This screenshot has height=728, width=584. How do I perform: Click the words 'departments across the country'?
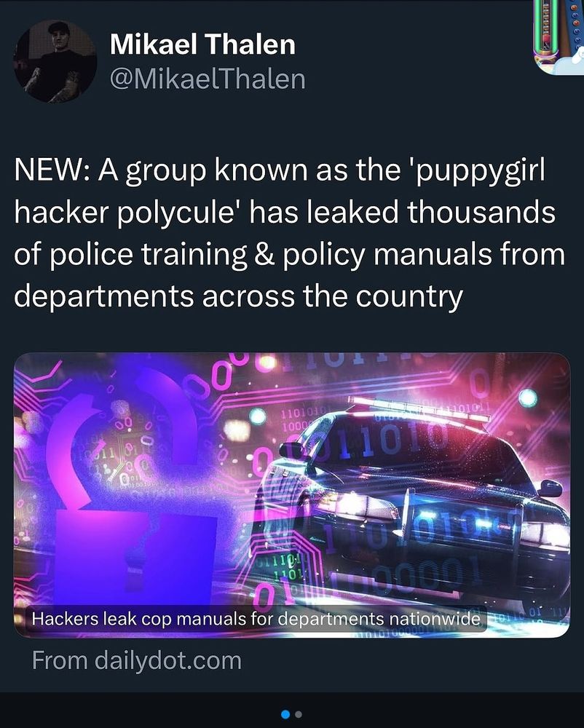[238, 296]
